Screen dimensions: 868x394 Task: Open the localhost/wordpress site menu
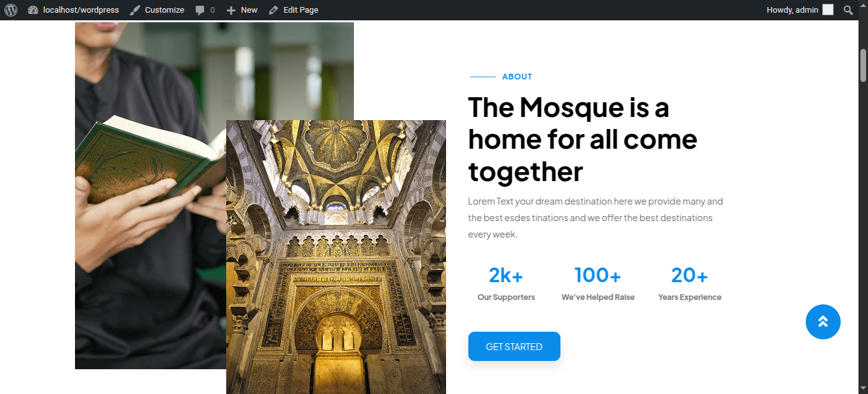74,10
